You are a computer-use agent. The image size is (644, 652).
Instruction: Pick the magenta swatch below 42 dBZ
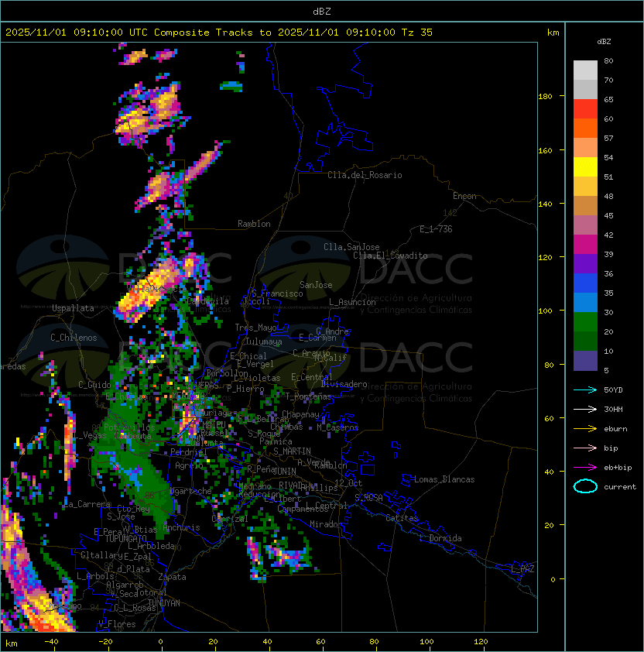pyautogui.click(x=585, y=245)
